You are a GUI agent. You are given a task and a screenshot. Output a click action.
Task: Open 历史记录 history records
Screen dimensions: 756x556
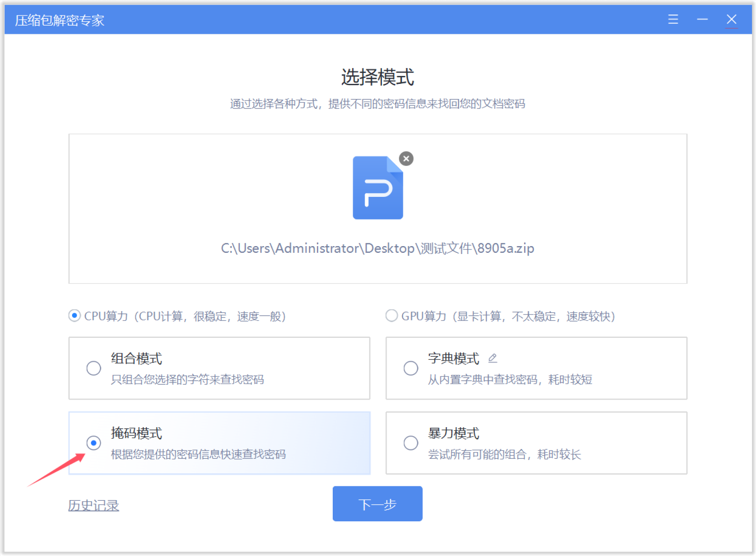point(93,505)
